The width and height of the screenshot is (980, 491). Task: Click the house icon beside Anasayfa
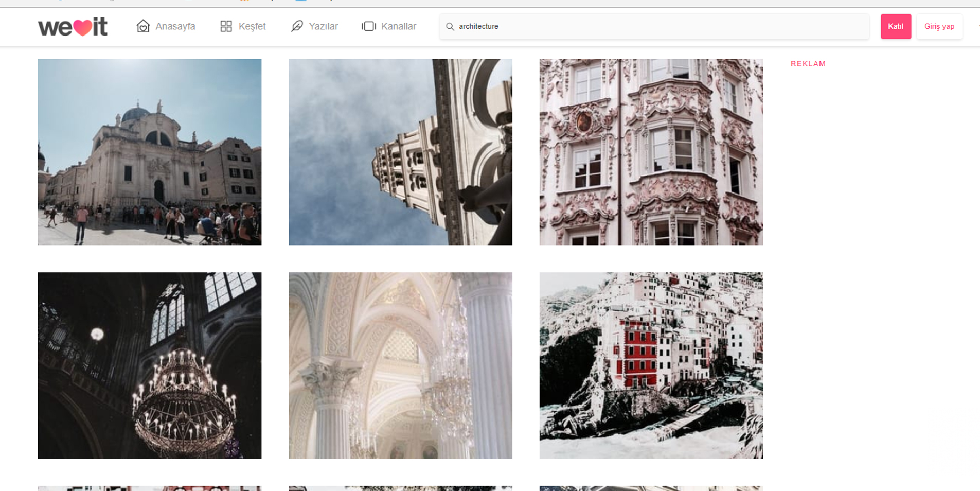pyautogui.click(x=143, y=26)
